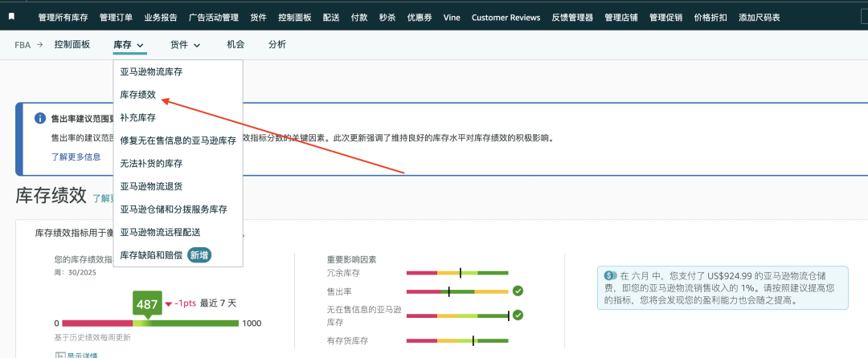Open 秒杀 in top navigation
868x358 pixels.
pyautogui.click(x=387, y=17)
